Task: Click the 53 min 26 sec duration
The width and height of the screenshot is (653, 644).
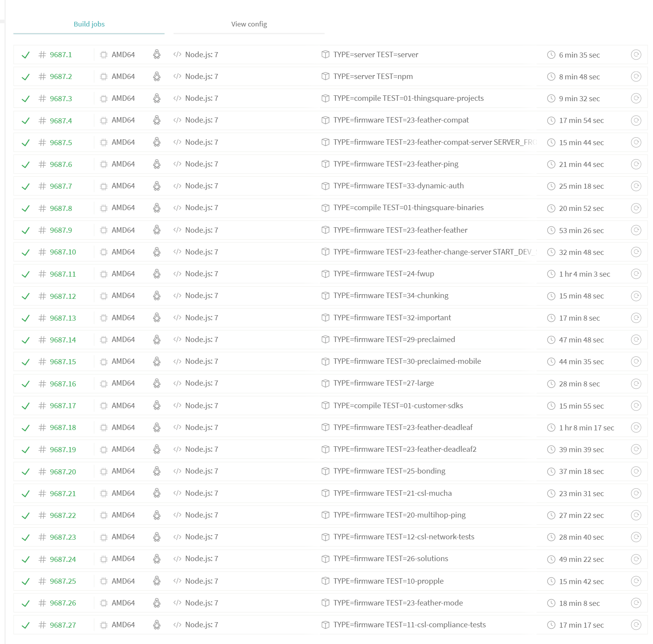Action: tap(581, 230)
